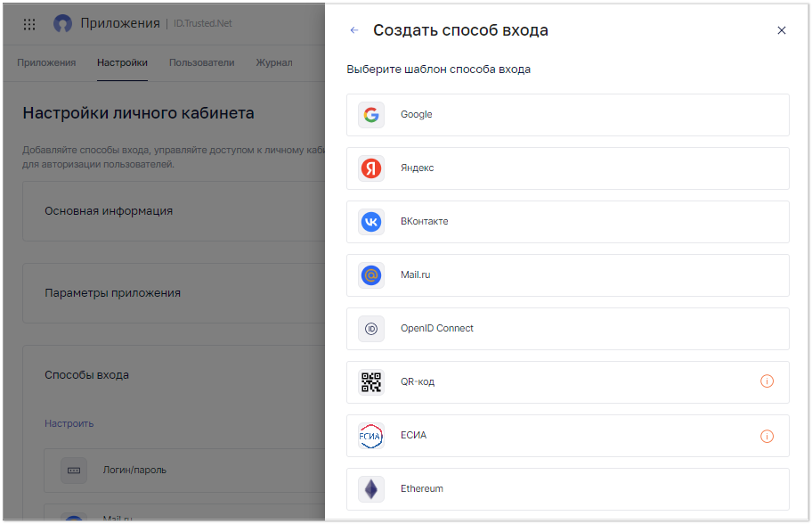Click the Настройки личного кабинета heading
The height and width of the screenshot is (524, 812).
click(138, 113)
